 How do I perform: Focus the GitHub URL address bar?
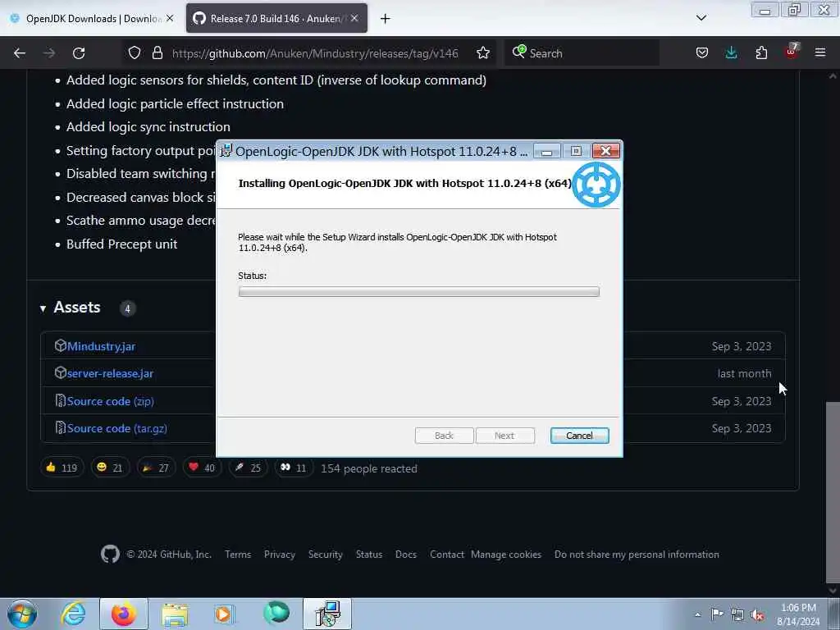pyautogui.click(x=315, y=53)
